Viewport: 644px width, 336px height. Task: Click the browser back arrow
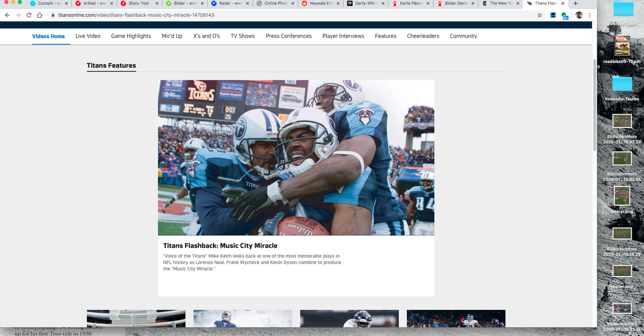pyautogui.click(x=6, y=15)
